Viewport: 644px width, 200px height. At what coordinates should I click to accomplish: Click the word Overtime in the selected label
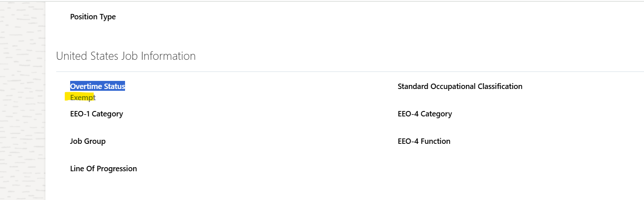point(85,86)
